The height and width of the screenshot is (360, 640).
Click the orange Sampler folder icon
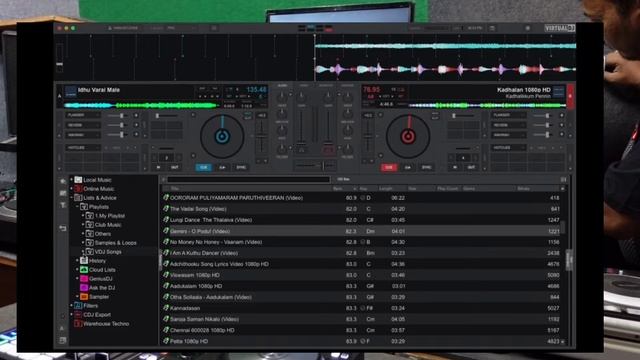point(84,296)
